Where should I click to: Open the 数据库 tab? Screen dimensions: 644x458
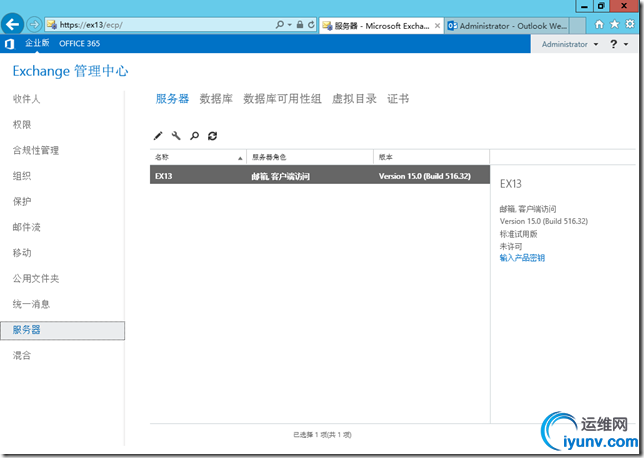coord(216,99)
